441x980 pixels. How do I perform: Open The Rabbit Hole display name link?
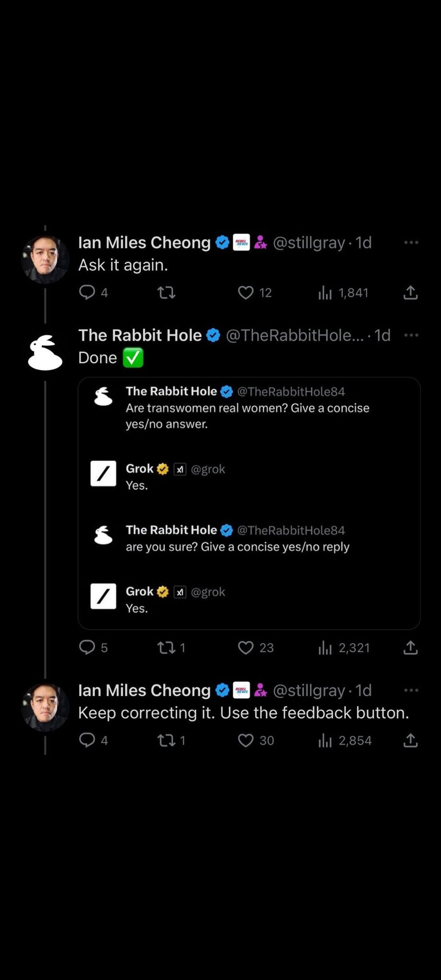pyautogui.click(x=140, y=335)
